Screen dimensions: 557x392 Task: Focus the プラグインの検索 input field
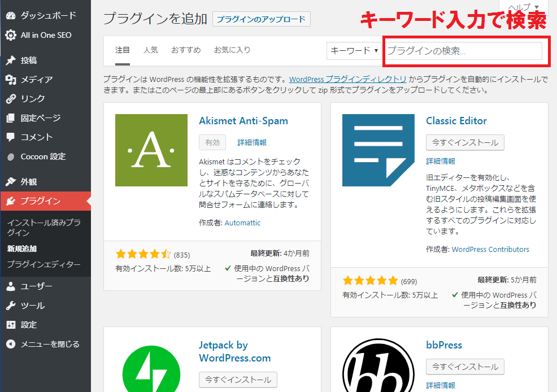tap(463, 51)
